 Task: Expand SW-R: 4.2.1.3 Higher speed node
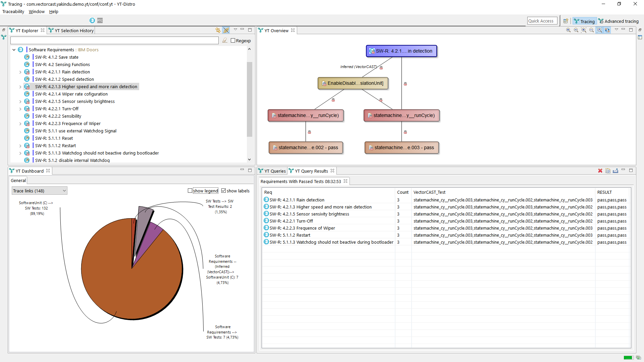[20, 87]
